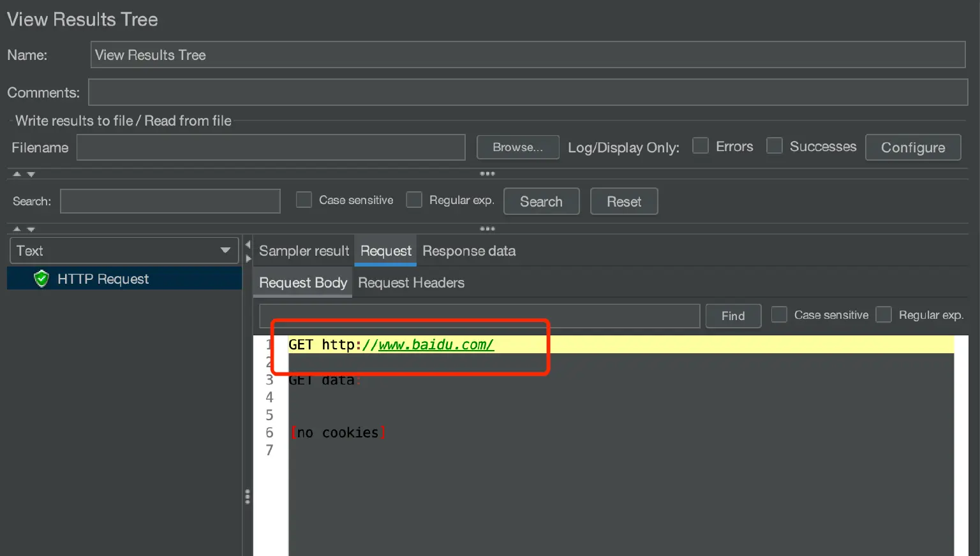Click the Configure button
This screenshot has height=556, width=980.
click(x=912, y=147)
